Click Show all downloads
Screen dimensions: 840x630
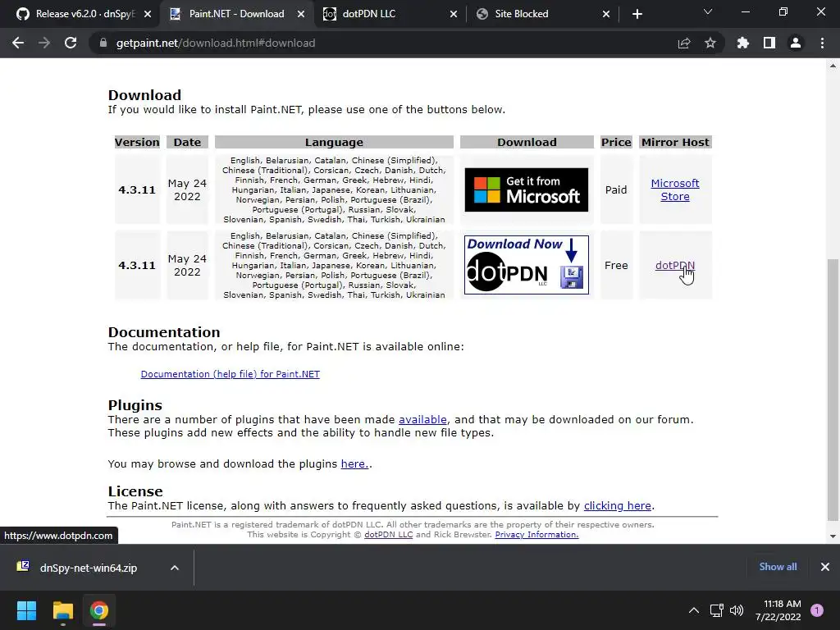coord(778,567)
